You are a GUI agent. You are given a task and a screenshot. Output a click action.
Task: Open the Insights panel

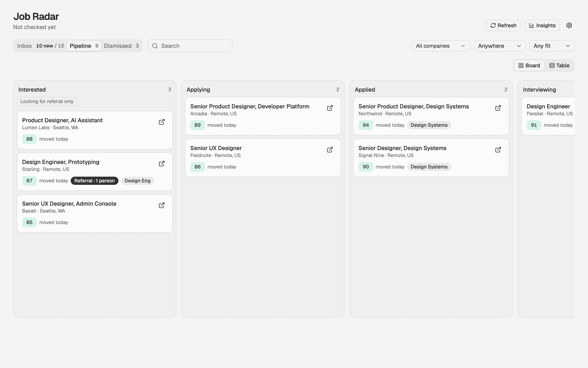(542, 26)
